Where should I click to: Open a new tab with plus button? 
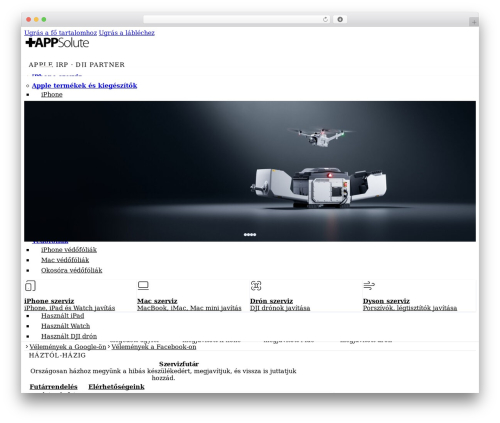(x=474, y=22)
